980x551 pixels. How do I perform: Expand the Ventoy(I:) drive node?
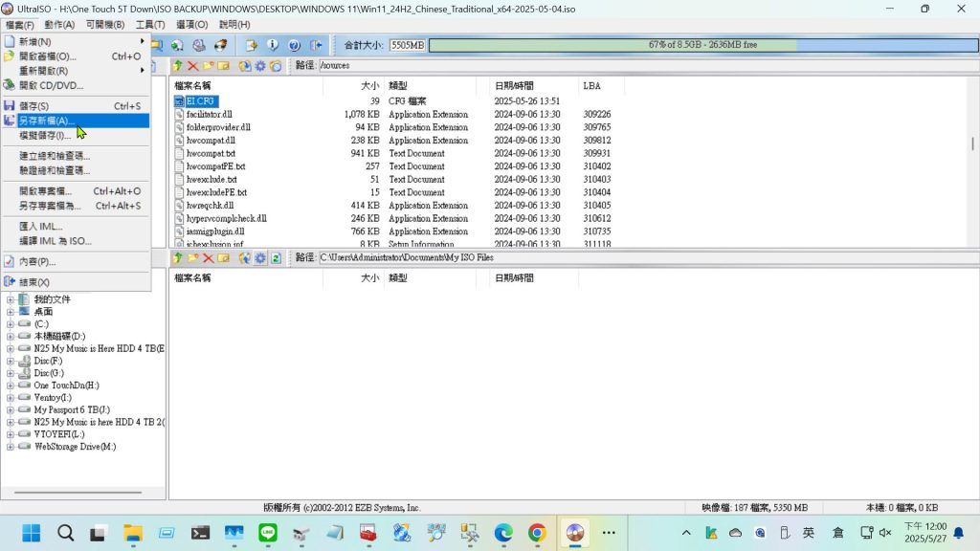point(10,398)
